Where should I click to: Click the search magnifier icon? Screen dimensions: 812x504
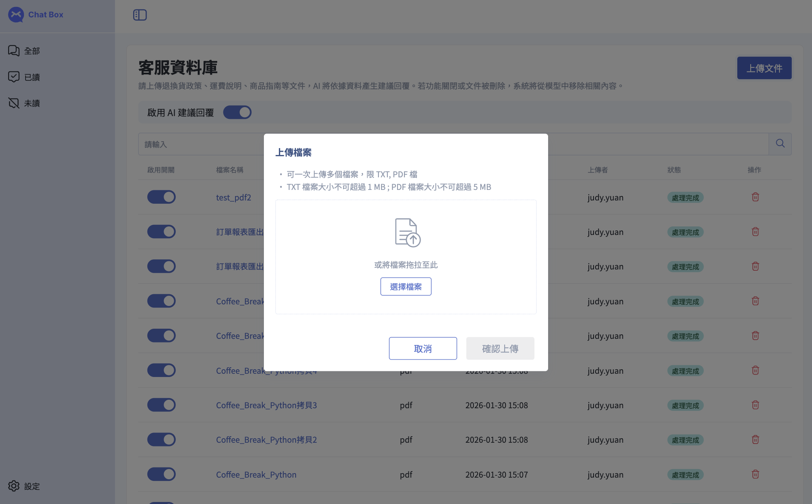point(780,144)
